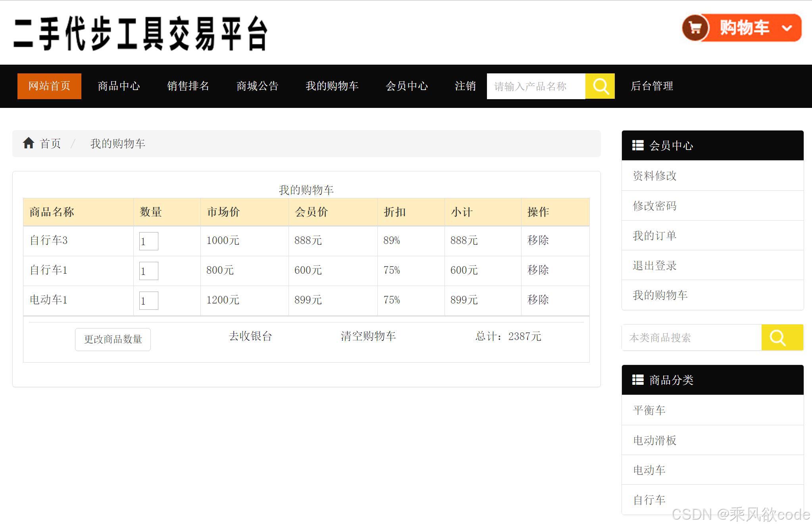Click the shopping cart icon in header
This screenshot has width=812, height=528.
click(695, 28)
